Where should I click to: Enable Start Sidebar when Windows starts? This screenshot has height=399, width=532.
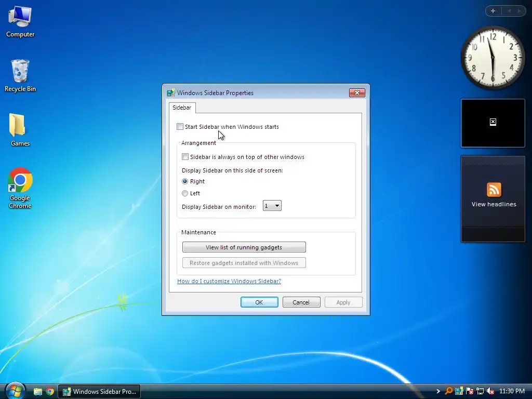pyautogui.click(x=180, y=127)
